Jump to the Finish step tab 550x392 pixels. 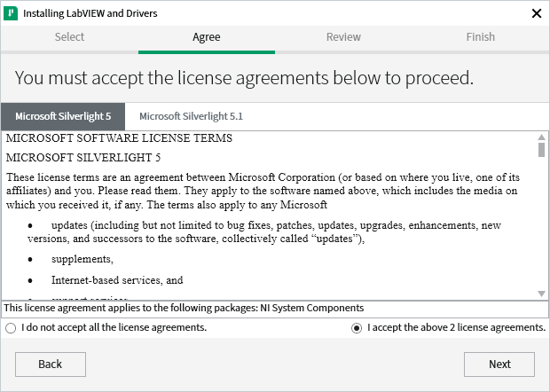[481, 37]
